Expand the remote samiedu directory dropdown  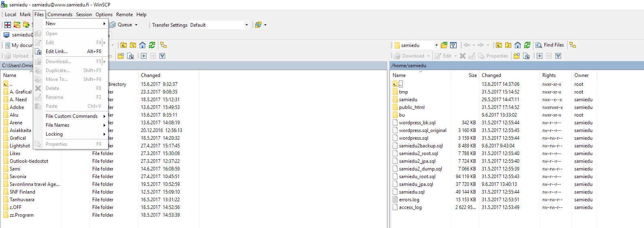tap(436, 45)
